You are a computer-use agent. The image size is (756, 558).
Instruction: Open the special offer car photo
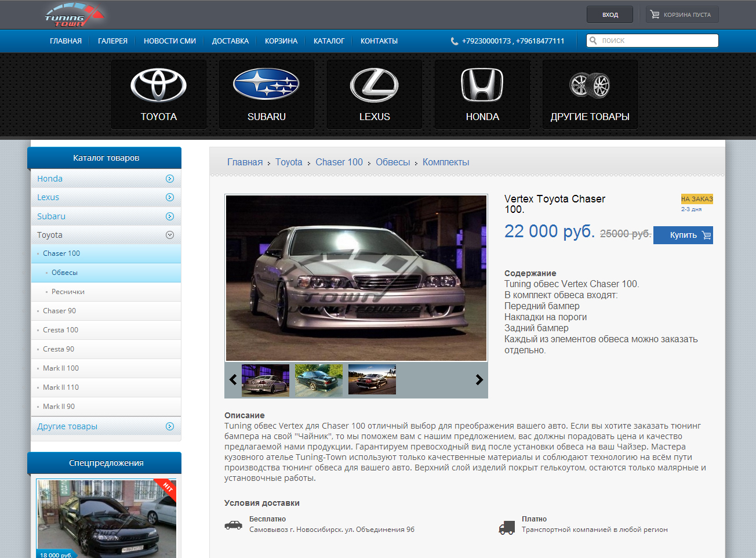(x=106, y=519)
